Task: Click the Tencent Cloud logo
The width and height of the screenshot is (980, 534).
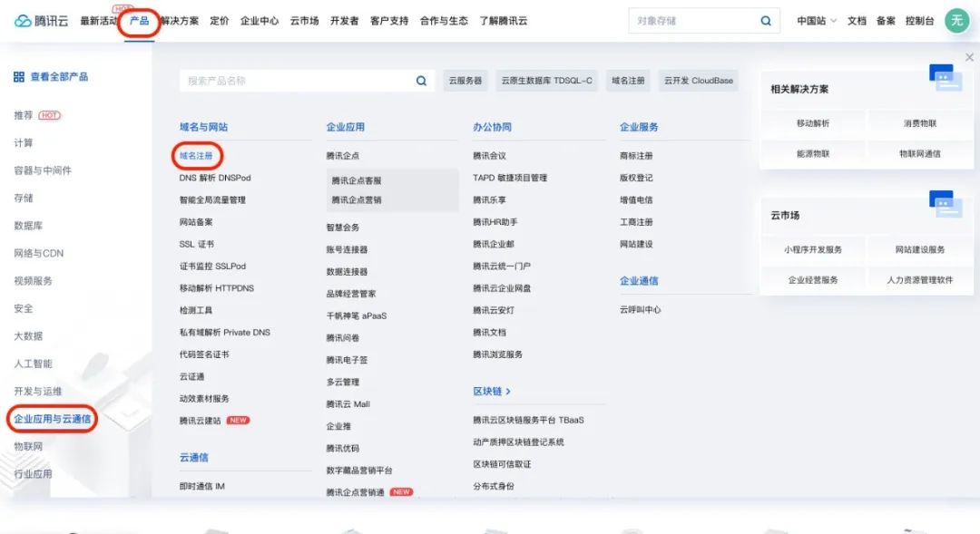Action: coord(41,21)
